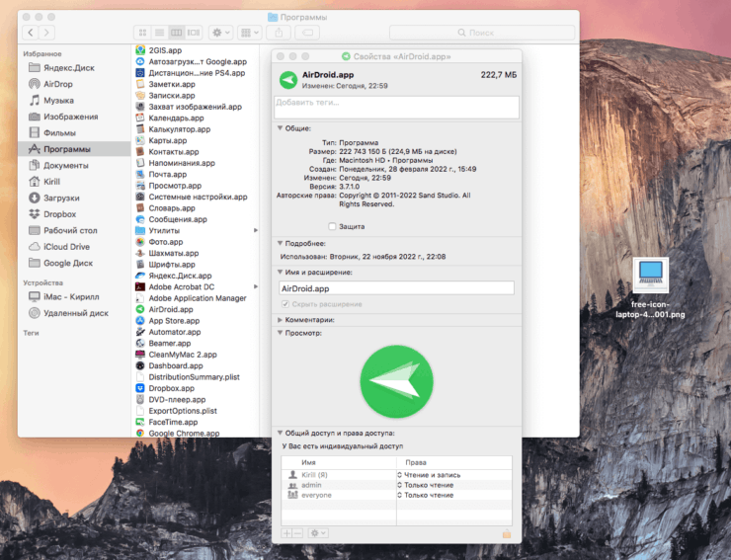Open Фильмы in the sidebar
The height and width of the screenshot is (560, 731).
pos(59,133)
